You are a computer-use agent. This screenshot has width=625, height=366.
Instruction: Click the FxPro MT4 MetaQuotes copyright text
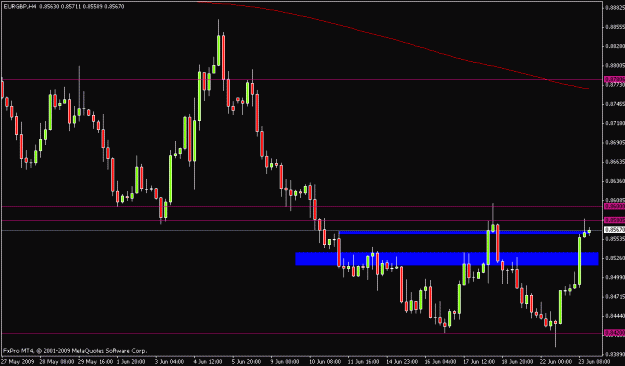click(75, 351)
